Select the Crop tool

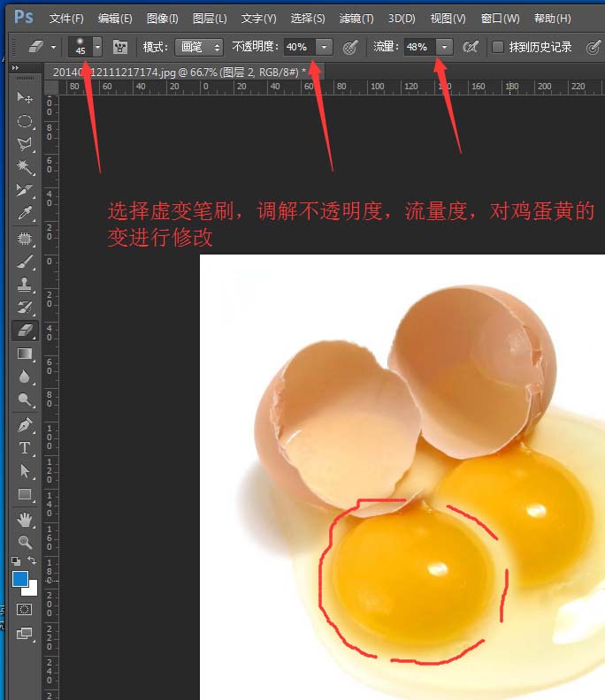pos(25,190)
